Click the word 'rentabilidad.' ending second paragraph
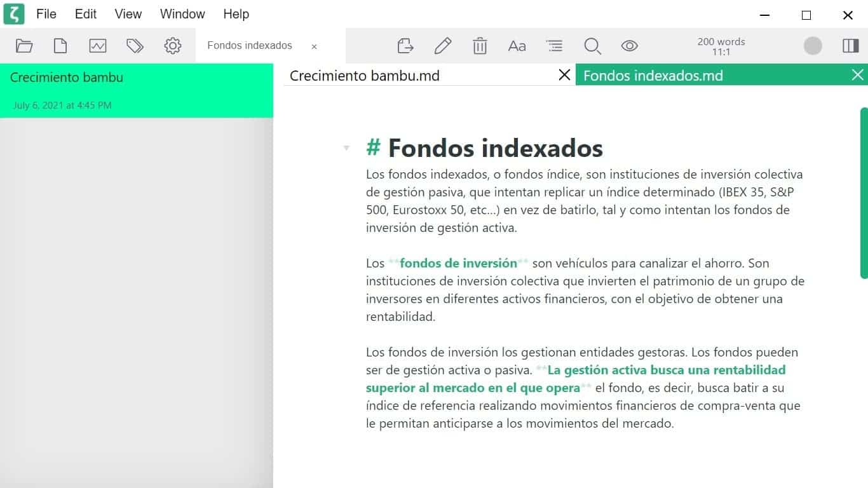This screenshot has width=868, height=488. (x=401, y=316)
